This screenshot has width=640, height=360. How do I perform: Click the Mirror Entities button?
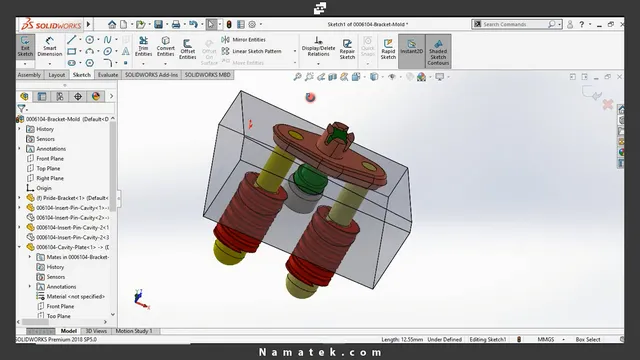click(x=244, y=40)
